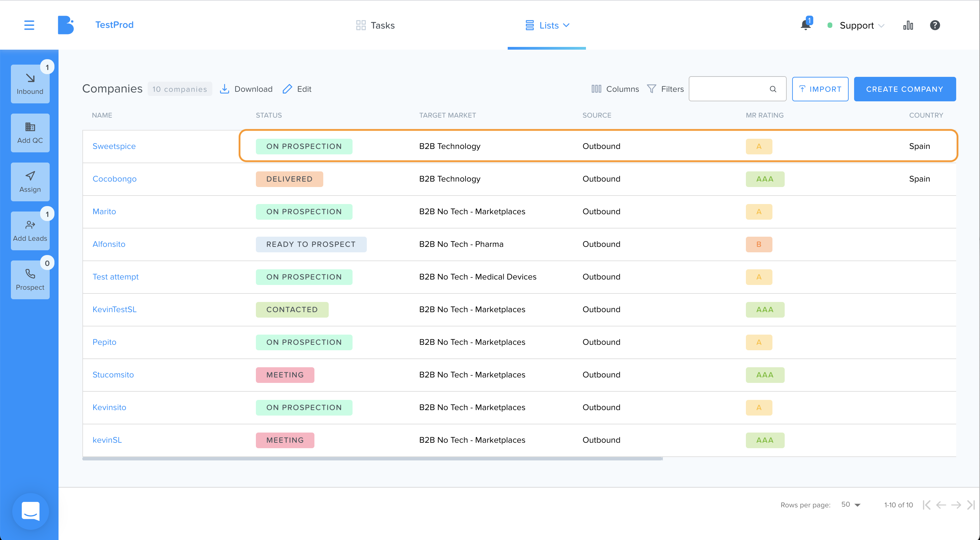Click the IMPORT button
Screen dimensions: 980x540
click(820, 89)
